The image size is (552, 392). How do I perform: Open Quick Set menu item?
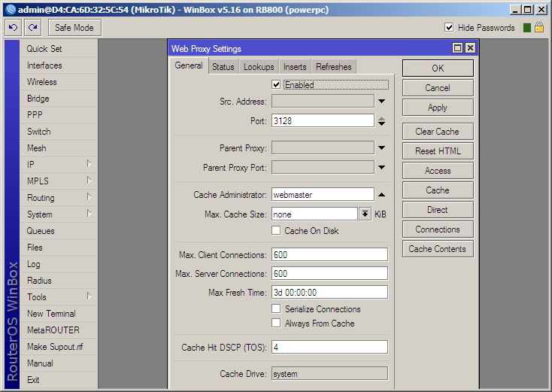59,49
